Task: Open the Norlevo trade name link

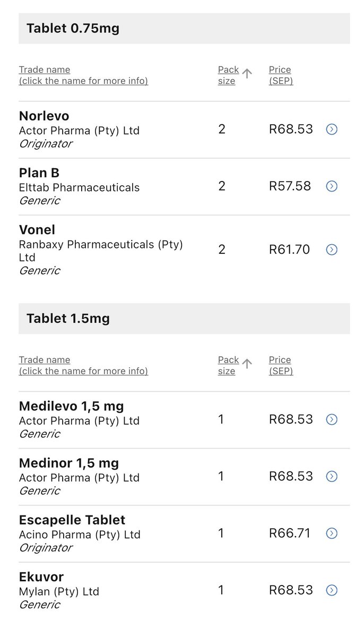Action: click(x=44, y=116)
